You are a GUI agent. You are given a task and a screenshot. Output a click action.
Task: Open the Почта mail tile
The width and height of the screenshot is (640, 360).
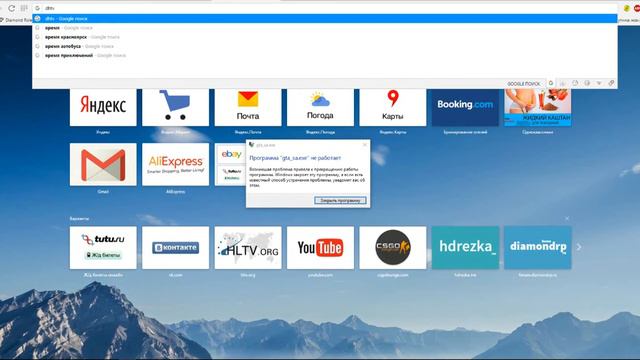[x=248, y=107]
